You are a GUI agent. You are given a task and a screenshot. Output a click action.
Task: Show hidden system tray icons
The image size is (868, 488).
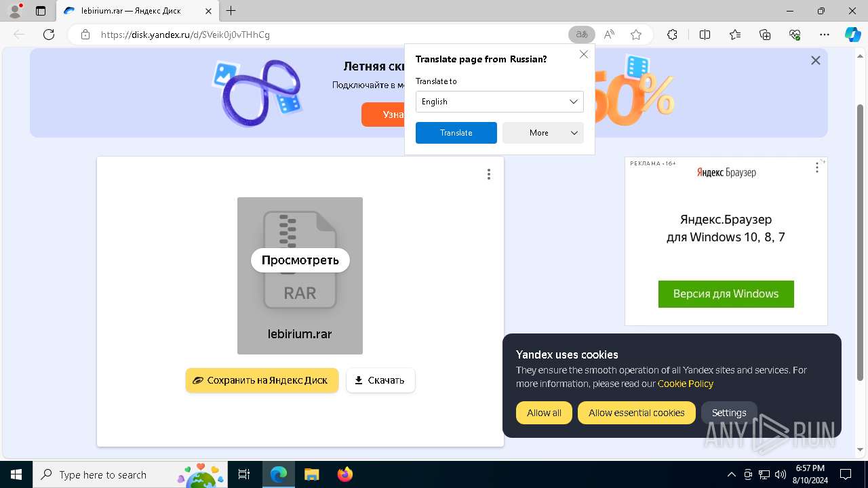pyautogui.click(x=731, y=474)
